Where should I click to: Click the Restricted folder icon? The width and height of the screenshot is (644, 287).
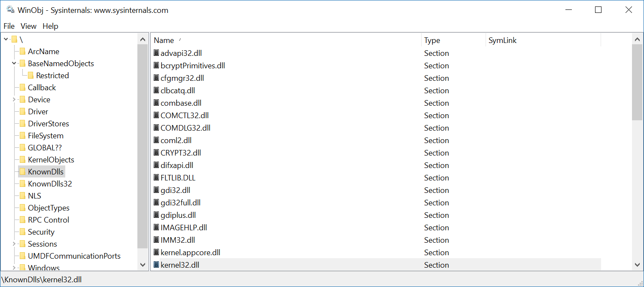pos(30,76)
